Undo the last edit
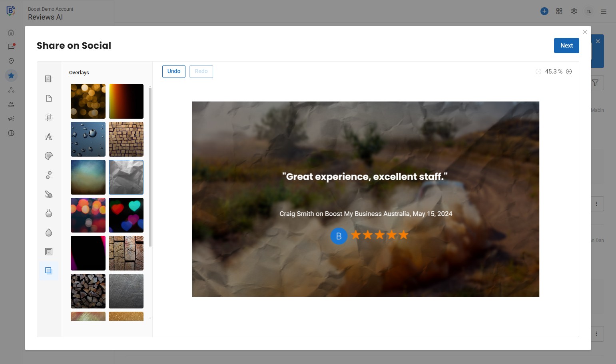Viewport: 616px width, 364px height. coord(173,72)
